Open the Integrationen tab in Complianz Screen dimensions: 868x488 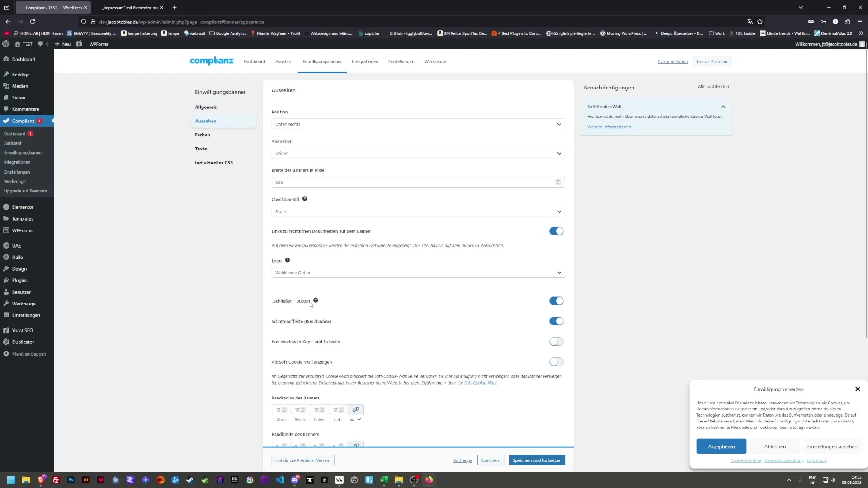tap(364, 61)
